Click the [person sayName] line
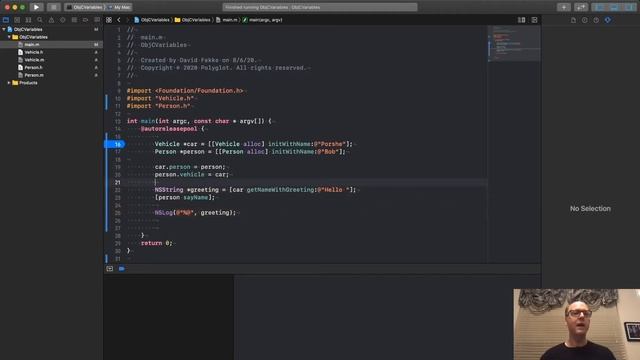Screen dimensions: 640x360 point(184,198)
